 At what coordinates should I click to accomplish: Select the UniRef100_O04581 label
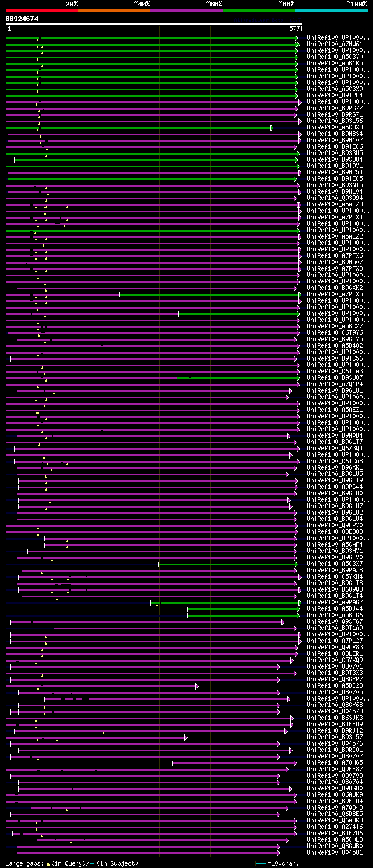click(x=335, y=853)
